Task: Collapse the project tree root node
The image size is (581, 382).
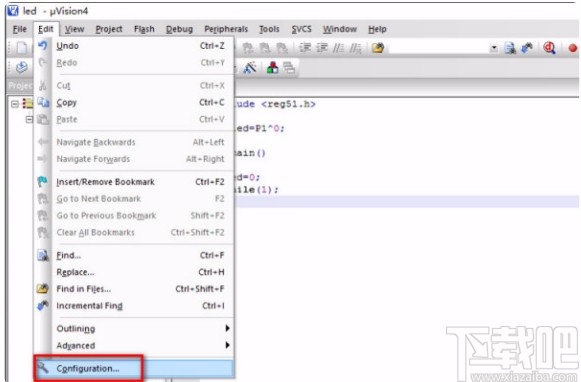Action: [15, 104]
